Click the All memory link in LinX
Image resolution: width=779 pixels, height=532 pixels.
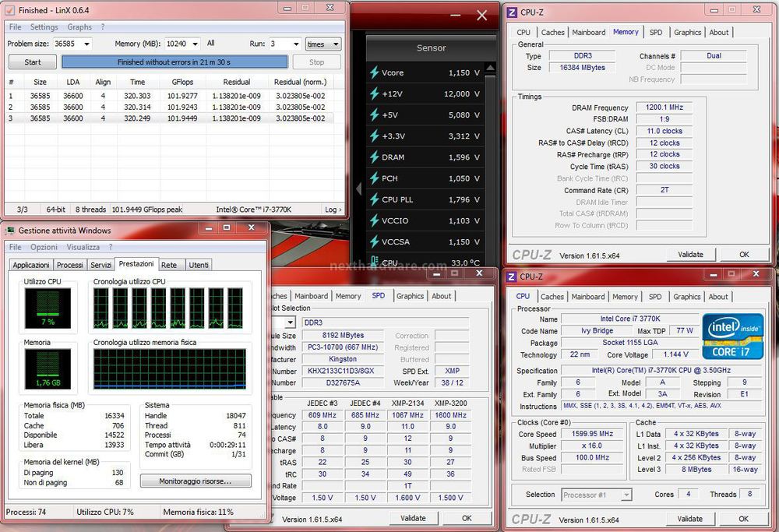[x=210, y=43]
